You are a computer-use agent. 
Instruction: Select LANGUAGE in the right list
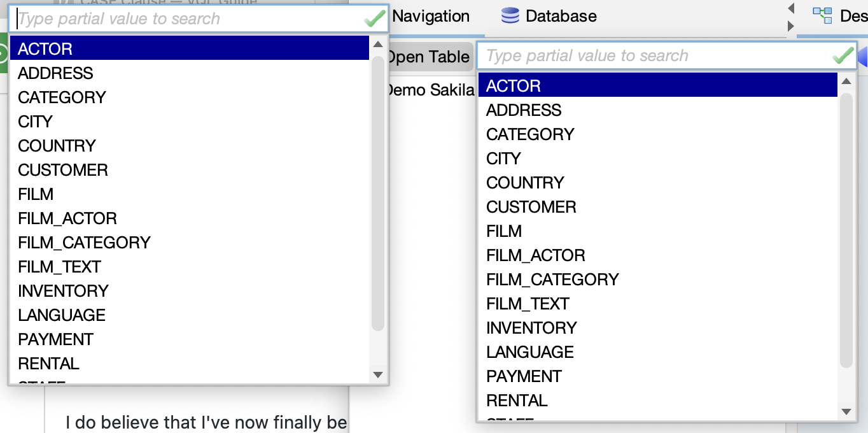tap(658, 351)
